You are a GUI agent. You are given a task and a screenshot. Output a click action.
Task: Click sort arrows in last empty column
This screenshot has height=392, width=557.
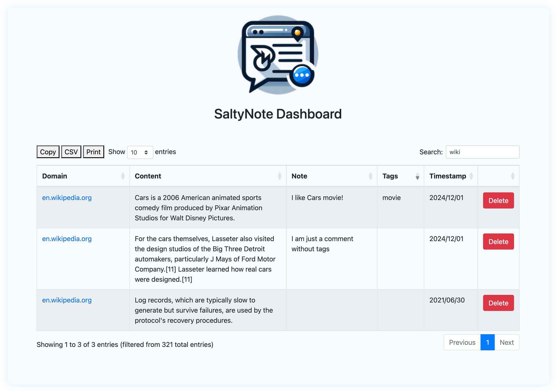(x=512, y=176)
